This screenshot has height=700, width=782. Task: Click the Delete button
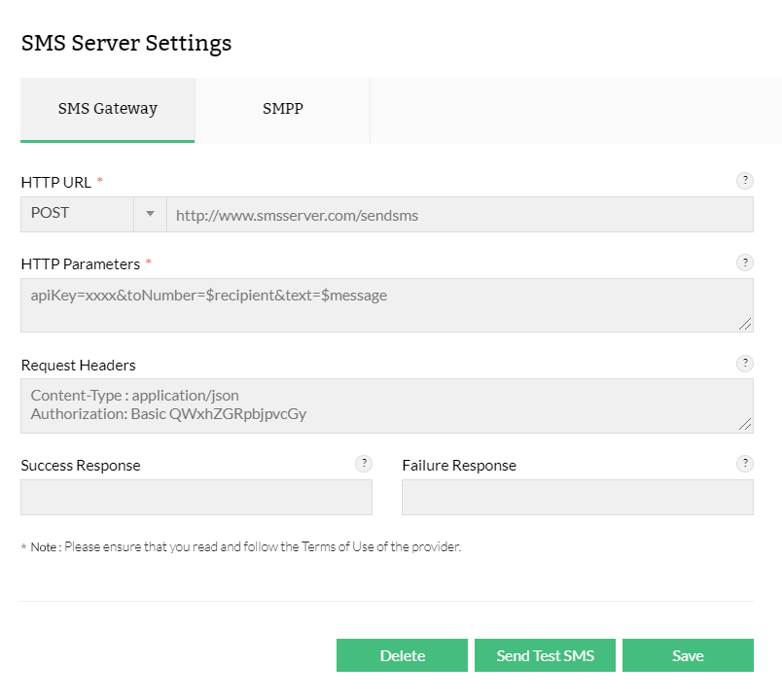coord(403,655)
